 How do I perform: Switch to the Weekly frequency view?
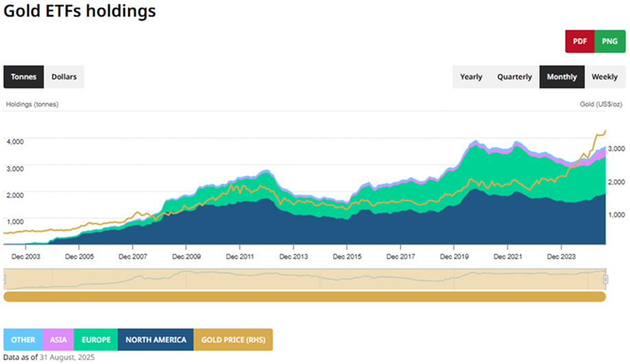click(x=604, y=77)
